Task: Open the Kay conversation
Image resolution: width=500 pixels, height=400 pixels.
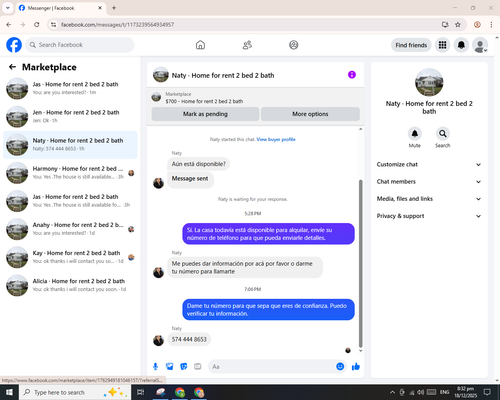Action: tap(70, 257)
